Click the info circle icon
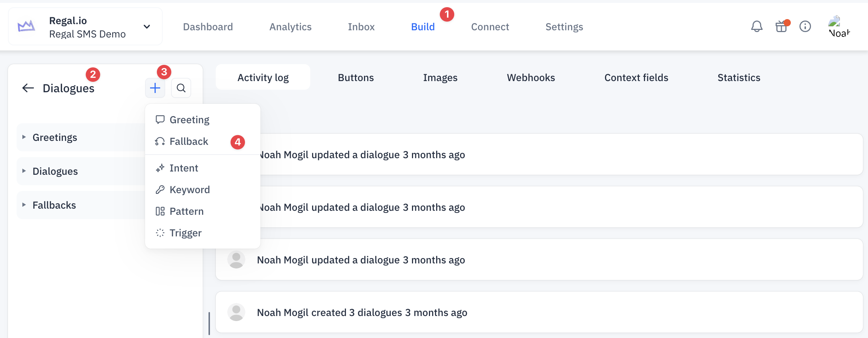The width and height of the screenshot is (868, 338). tap(805, 26)
